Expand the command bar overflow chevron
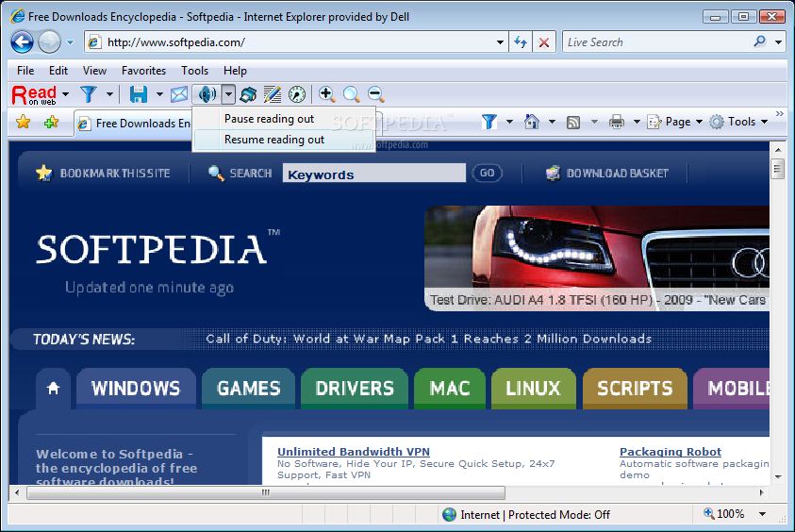The width and height of the screenshot is (795, 532). coord(780,113)
